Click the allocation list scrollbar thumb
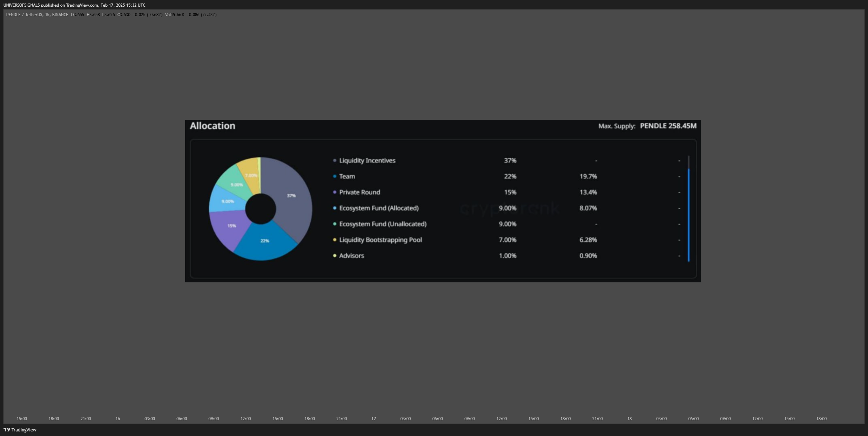Viewport: 868px width, 436px height. click(x=689, y=215)
